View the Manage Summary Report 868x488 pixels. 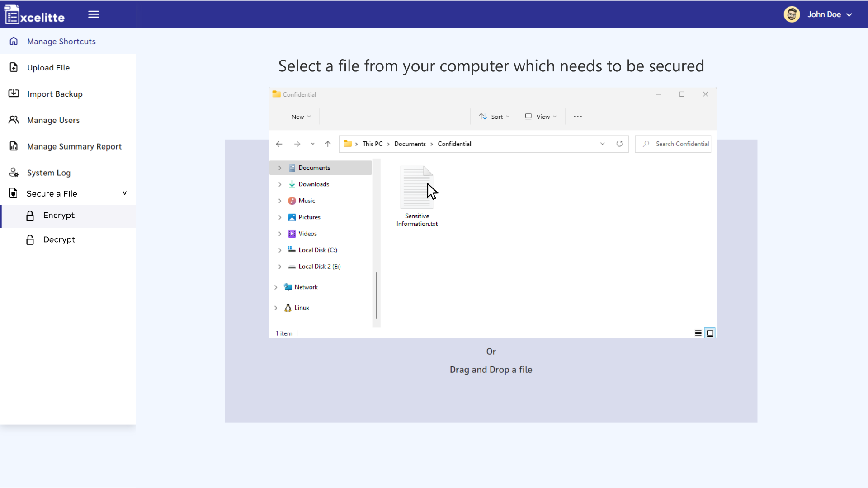[74, 146]
